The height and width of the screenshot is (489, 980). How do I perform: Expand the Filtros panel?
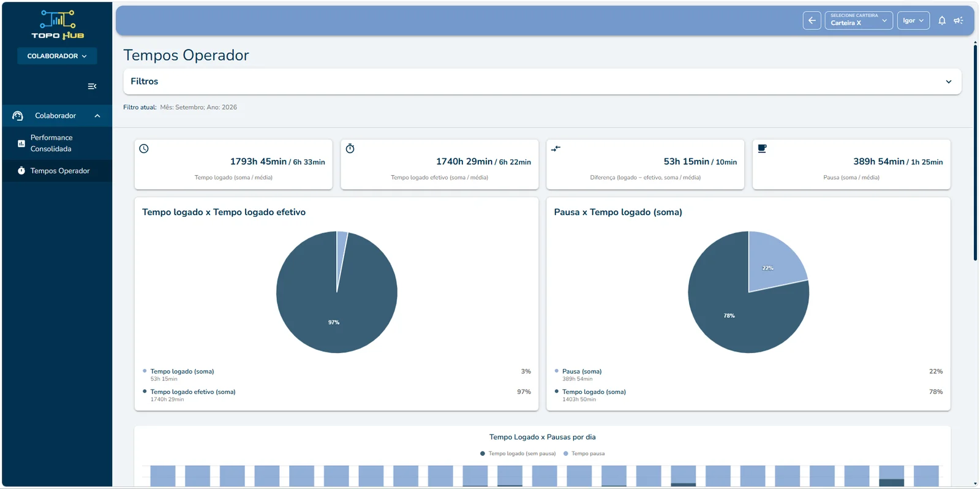[x=542, y=81]
